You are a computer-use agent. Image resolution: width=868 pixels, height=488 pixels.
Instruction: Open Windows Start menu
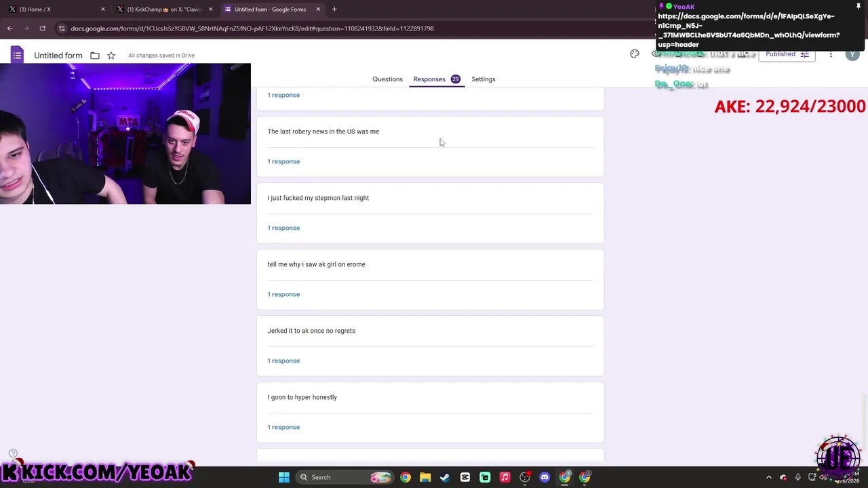[x=284, y=477]
